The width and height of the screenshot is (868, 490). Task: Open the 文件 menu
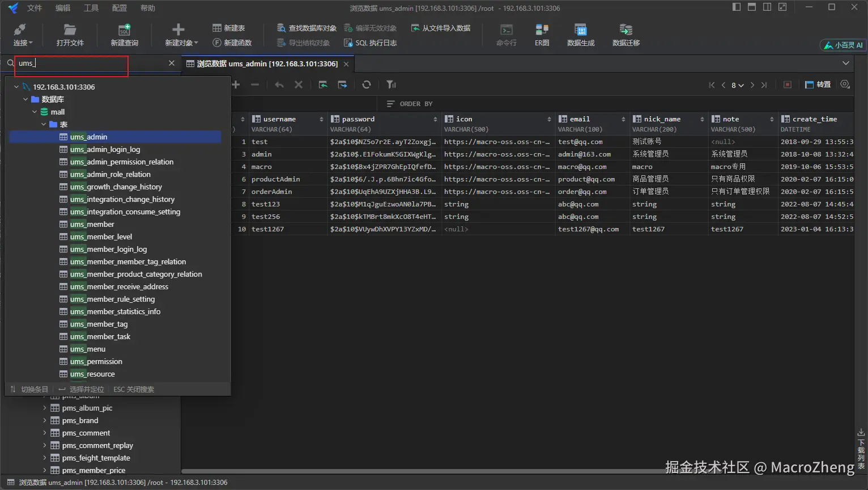tap(35, 8)
